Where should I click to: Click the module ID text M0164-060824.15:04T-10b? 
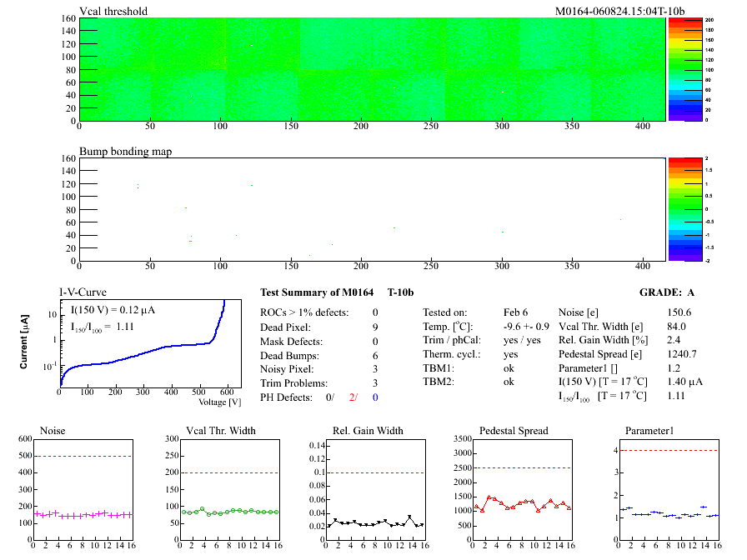point(619,11)
